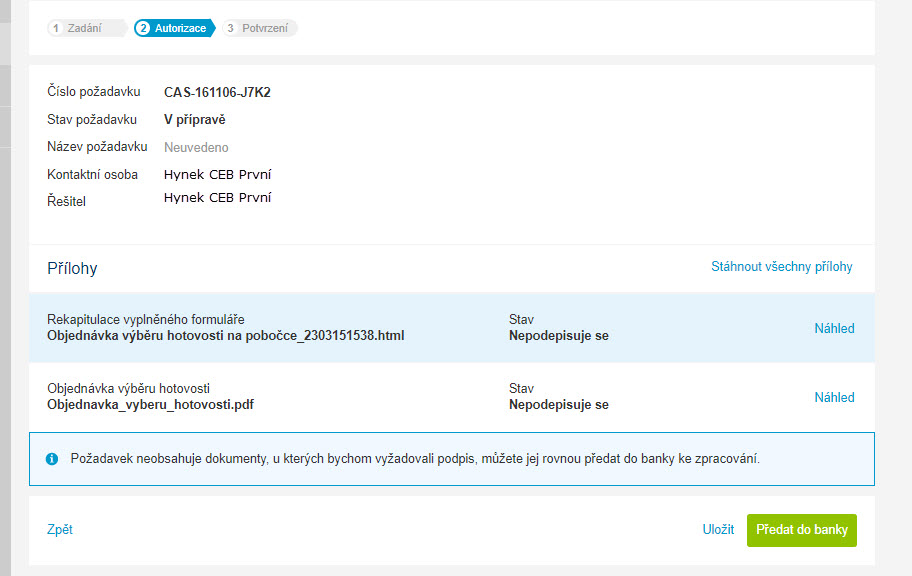912x576 pixels.
Task: Go to the Zadání step
Action: click(87, 28)
